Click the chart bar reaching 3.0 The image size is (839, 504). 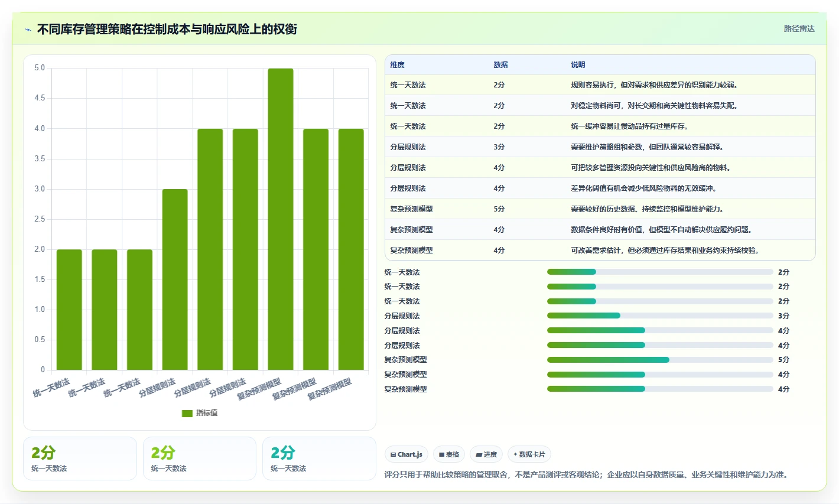[x=175, y=279]
